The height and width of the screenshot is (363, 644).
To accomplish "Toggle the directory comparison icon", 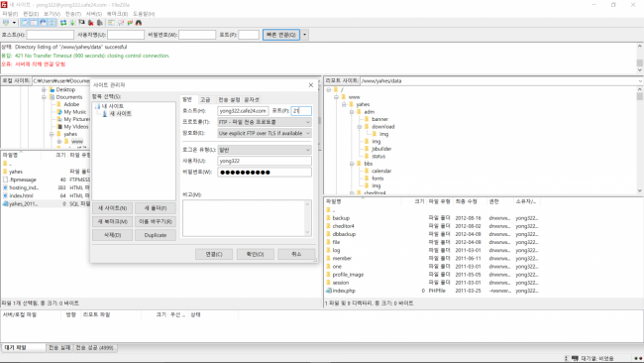I will tap(121, 23).
